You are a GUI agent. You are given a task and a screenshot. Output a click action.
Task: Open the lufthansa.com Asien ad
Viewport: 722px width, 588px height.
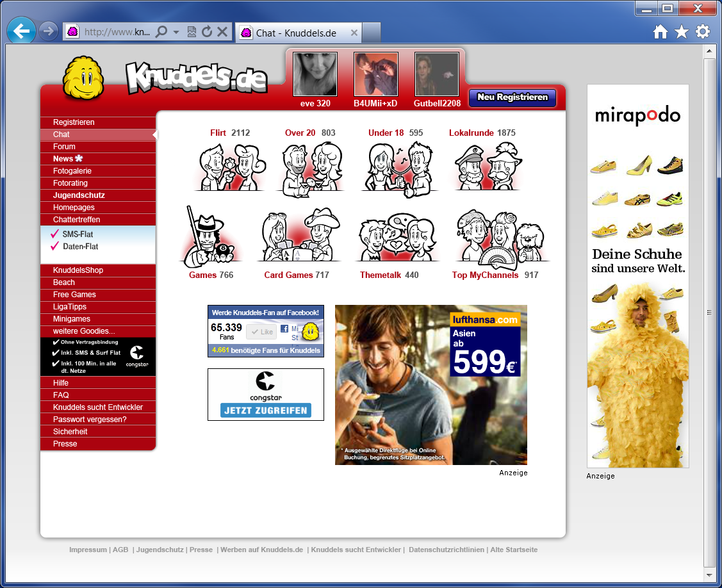pos(431,385)
